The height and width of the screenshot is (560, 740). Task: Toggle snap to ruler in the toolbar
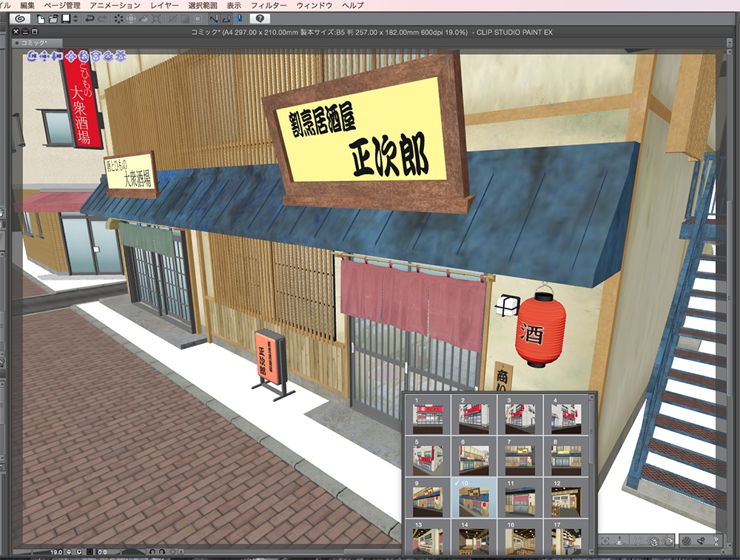[214, 21]
